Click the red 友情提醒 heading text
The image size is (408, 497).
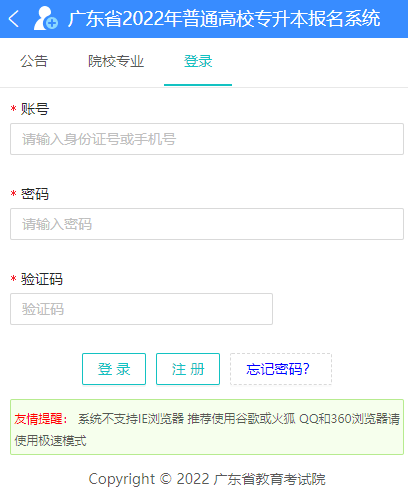[41, 419]
